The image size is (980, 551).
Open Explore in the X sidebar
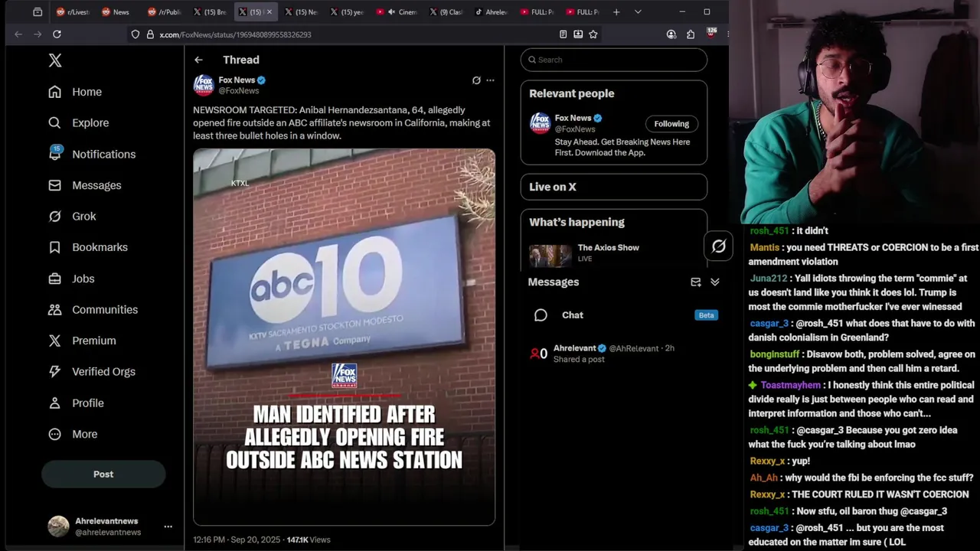tap(78, 122)
